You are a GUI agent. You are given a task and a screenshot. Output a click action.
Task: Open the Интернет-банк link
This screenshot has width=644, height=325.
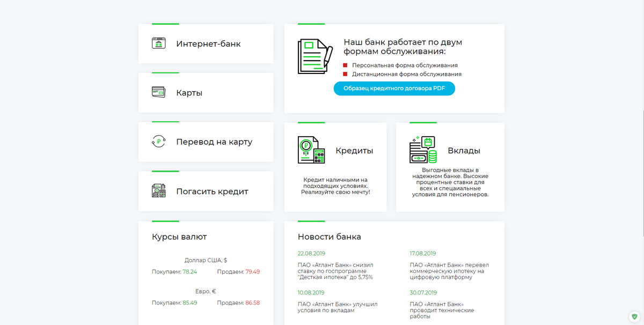click(x=208, y=44)
